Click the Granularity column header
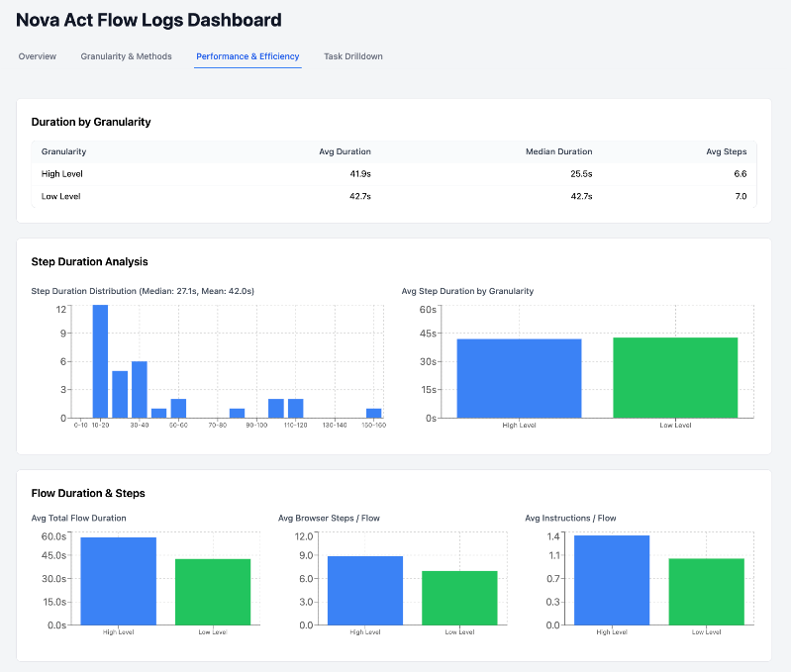 (63, 151)
